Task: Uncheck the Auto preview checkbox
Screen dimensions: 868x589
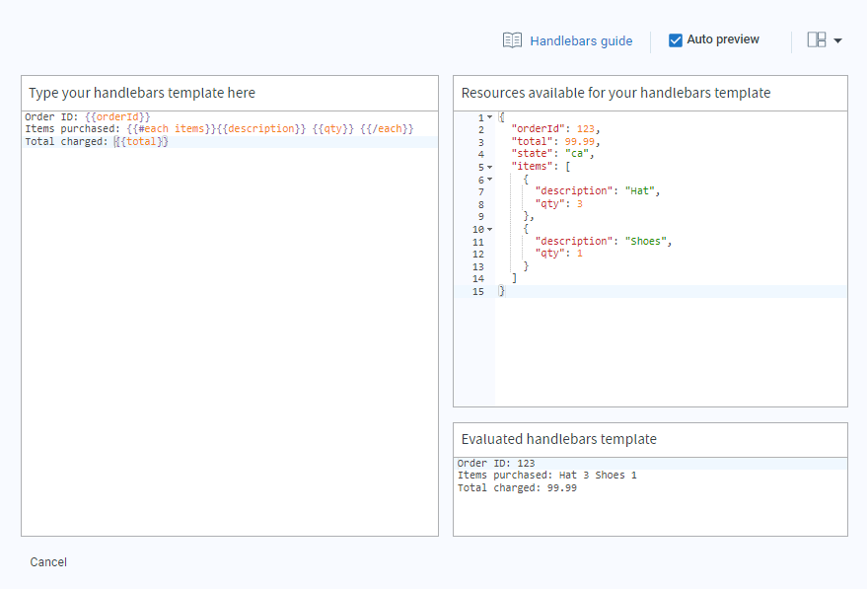Action: (x=676, y=39)
